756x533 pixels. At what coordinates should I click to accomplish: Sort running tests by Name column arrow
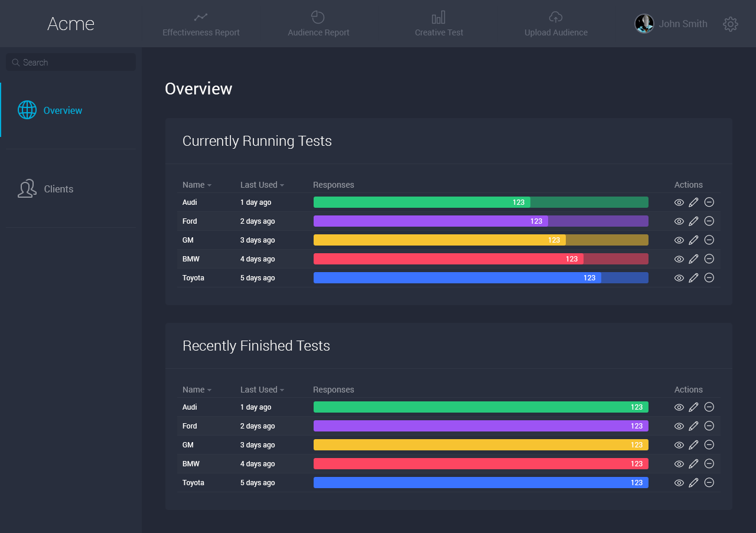(209, 185)
